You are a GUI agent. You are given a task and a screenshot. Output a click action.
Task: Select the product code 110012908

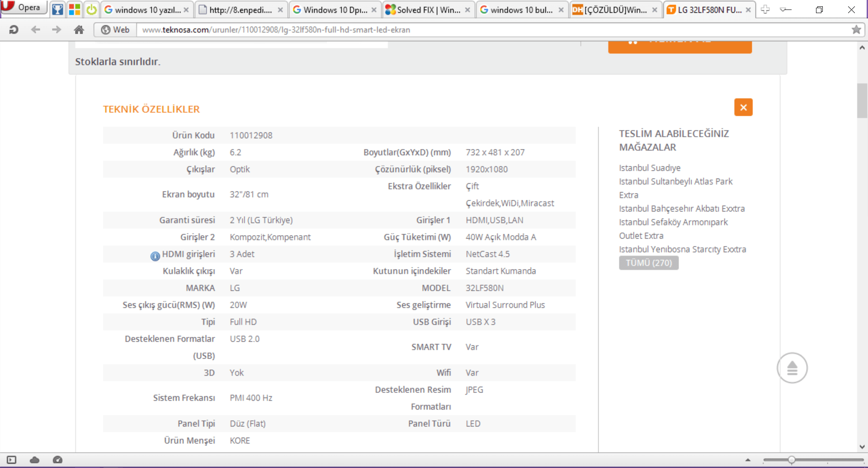pyautogui.click(x=251, y=135)
